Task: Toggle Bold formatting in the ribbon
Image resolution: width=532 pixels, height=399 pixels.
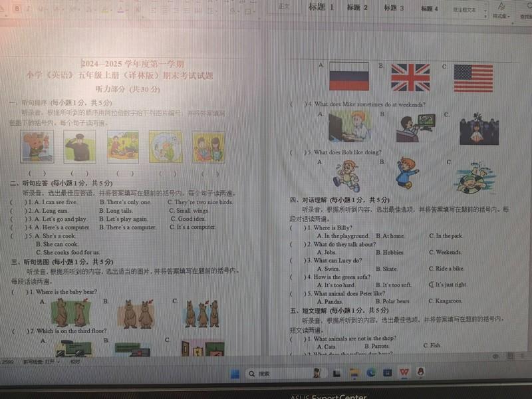Action: point(17,9)
